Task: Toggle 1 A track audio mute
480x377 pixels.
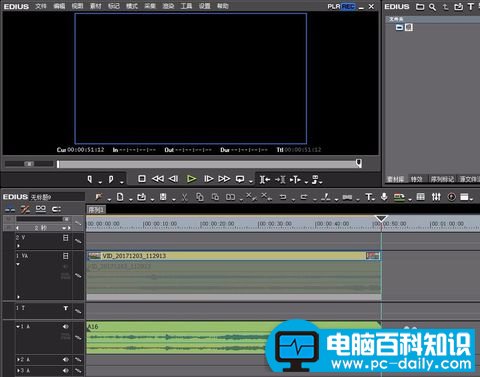Action: (x=66, y=327)
